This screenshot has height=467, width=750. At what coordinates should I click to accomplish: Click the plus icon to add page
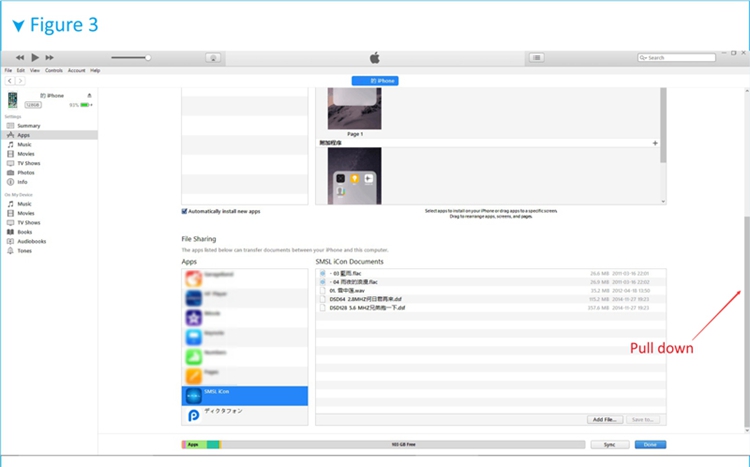(655, 143)
